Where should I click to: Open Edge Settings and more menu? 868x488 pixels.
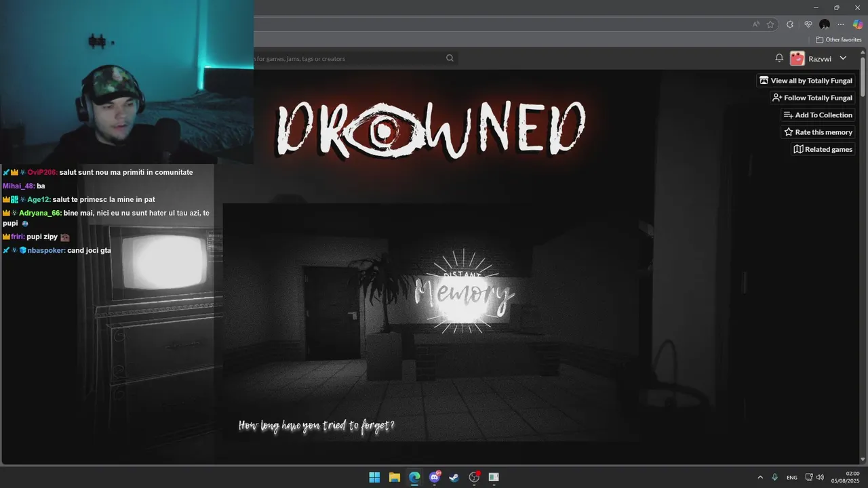841,24
